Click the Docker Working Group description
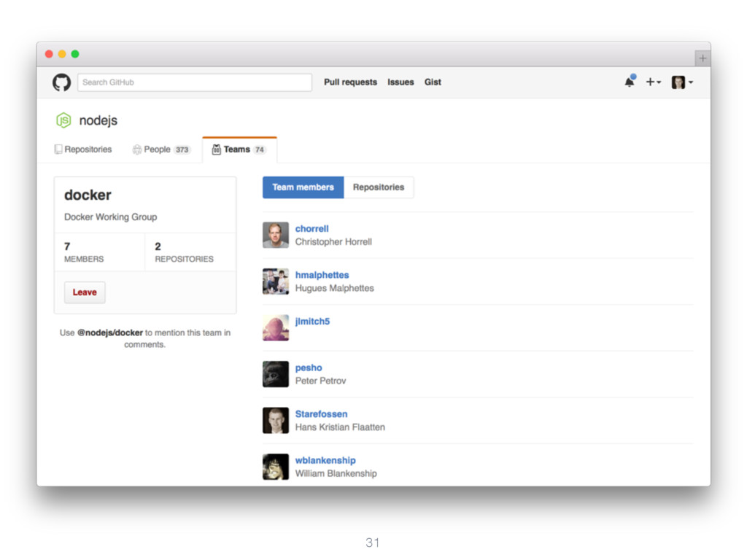This screenshot has width=747, height=560. click(111, 217)
